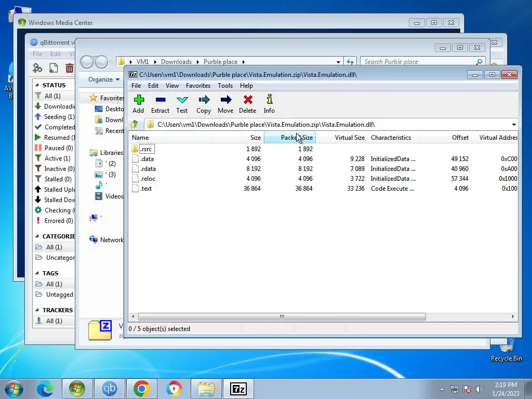532x399 pixels.
Task: Open the Help menu in 7-Zip
Action: click(x=246, y=86)
